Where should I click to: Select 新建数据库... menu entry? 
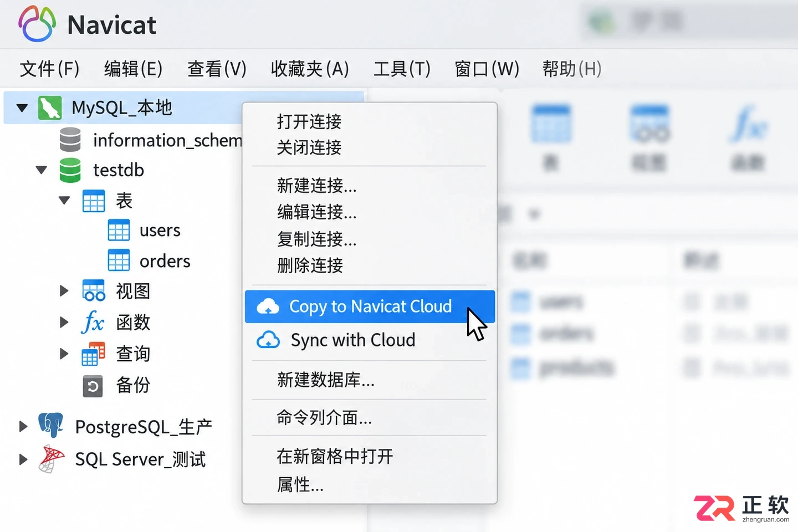[326, 380]
